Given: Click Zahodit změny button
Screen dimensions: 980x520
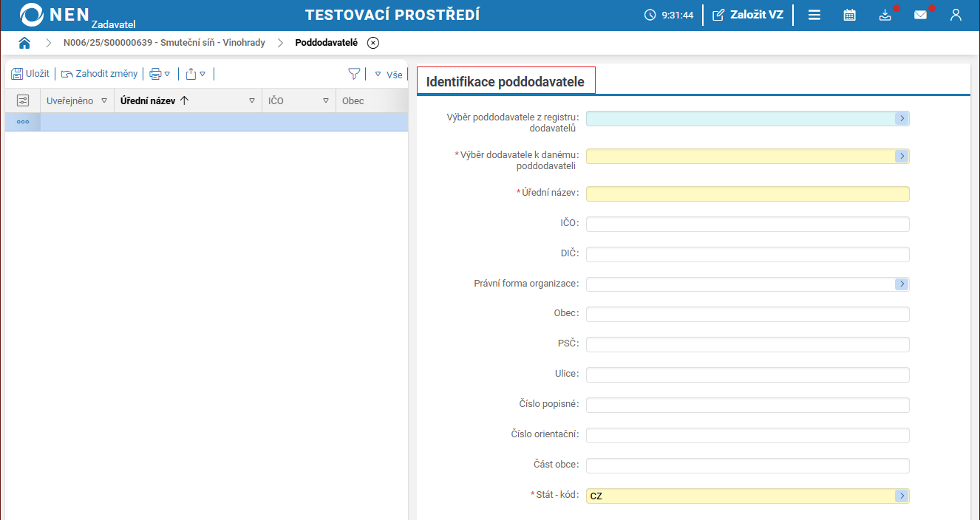Looking at the screenshot, I should tap(99, 74).
